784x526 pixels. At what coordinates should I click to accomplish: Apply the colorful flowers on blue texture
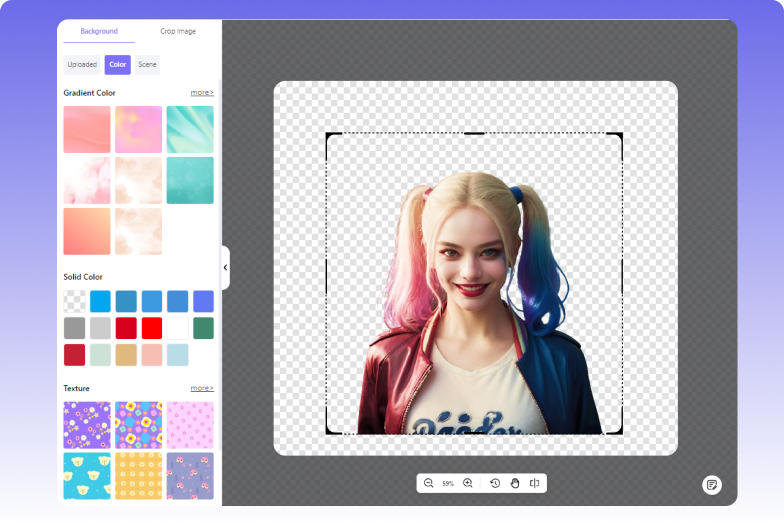(138, 425)
